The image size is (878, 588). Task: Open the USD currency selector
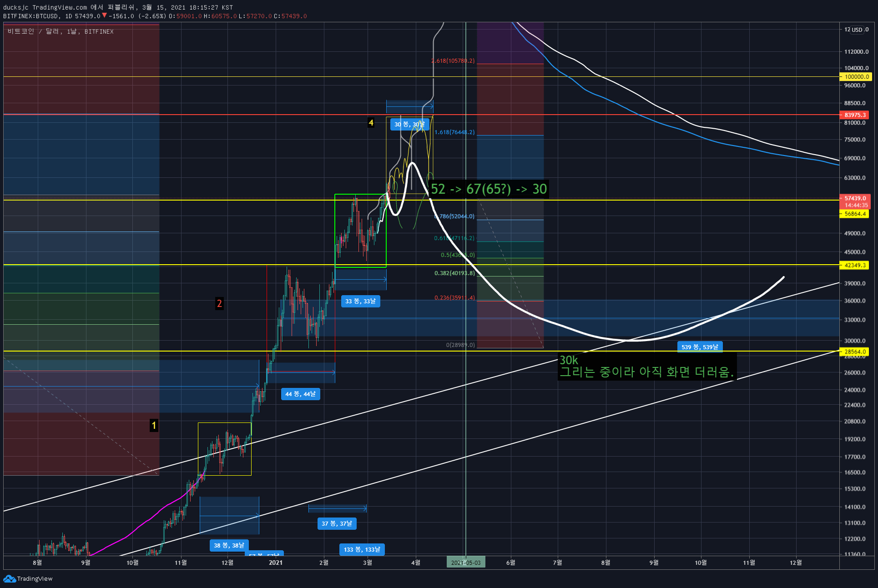(x=857, y=30)
